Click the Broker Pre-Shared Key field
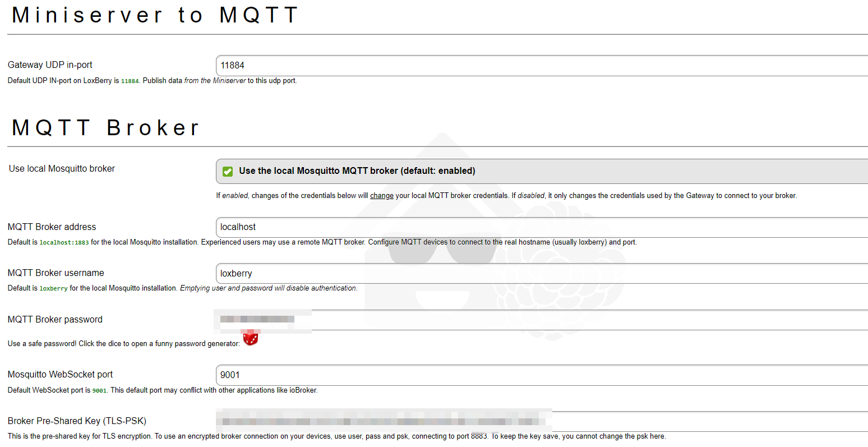 coord(673,421)
